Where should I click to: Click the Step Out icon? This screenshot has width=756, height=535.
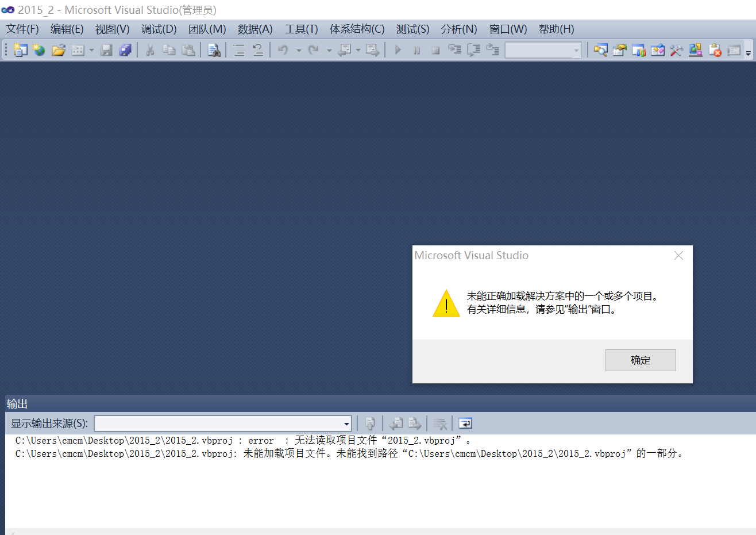tap(492, 50)
